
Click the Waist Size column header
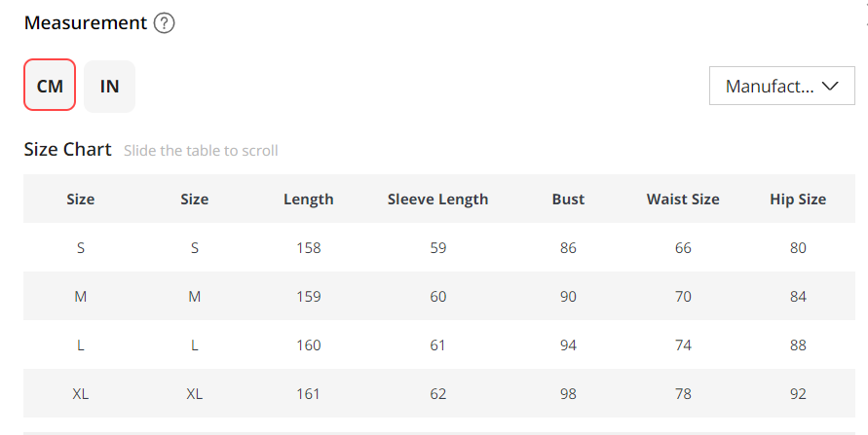[682, 199]
